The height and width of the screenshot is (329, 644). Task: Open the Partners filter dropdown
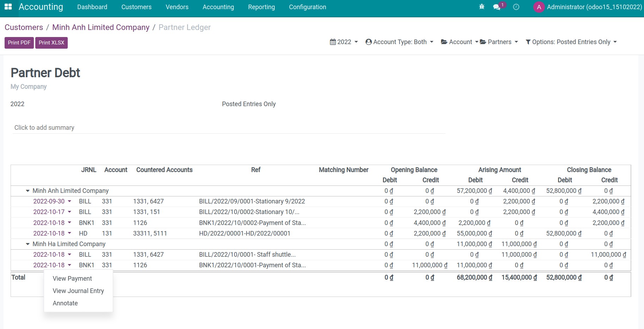499,42
